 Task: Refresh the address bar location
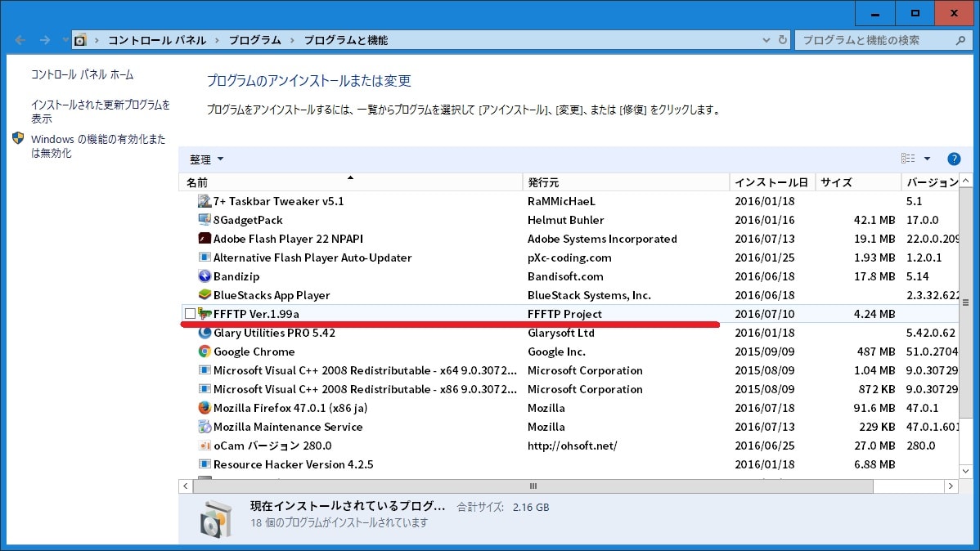(x=783, y=40)
